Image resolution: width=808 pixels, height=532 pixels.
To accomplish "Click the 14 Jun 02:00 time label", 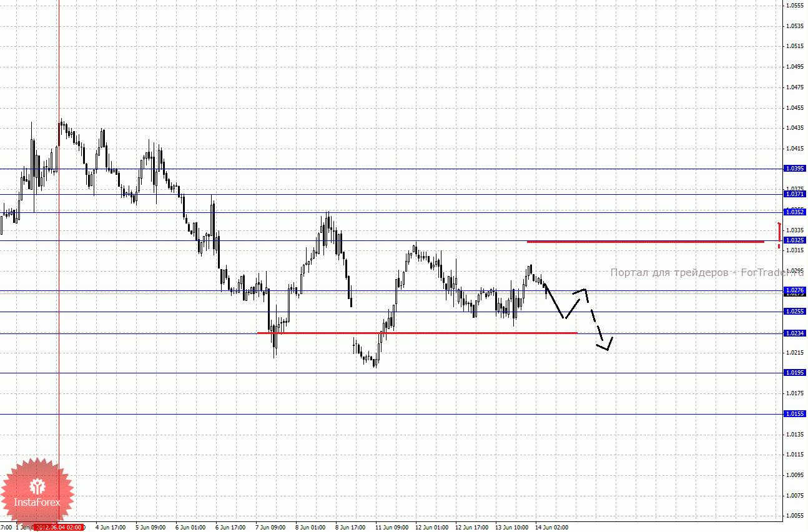I will 551,528.
